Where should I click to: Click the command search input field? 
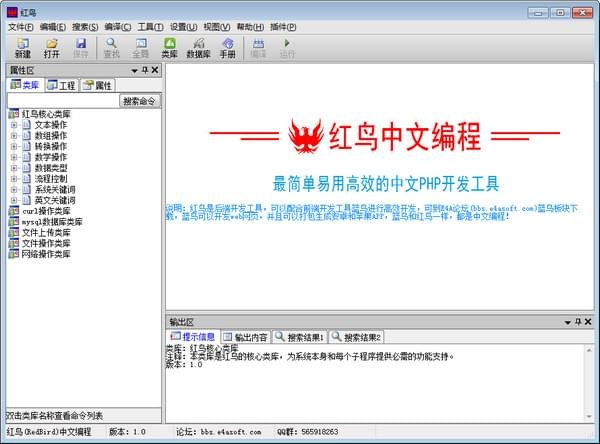click(x=62, y=101)
